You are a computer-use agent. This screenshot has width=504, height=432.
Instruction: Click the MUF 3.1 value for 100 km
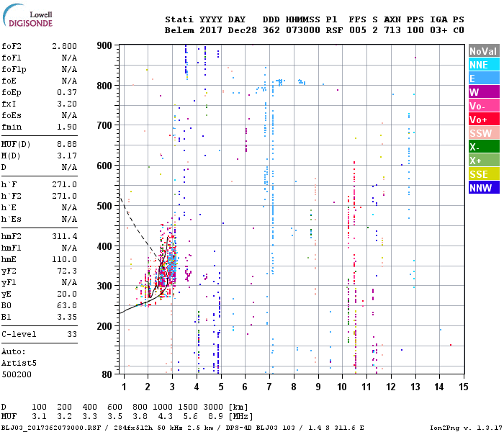(39, 417)
